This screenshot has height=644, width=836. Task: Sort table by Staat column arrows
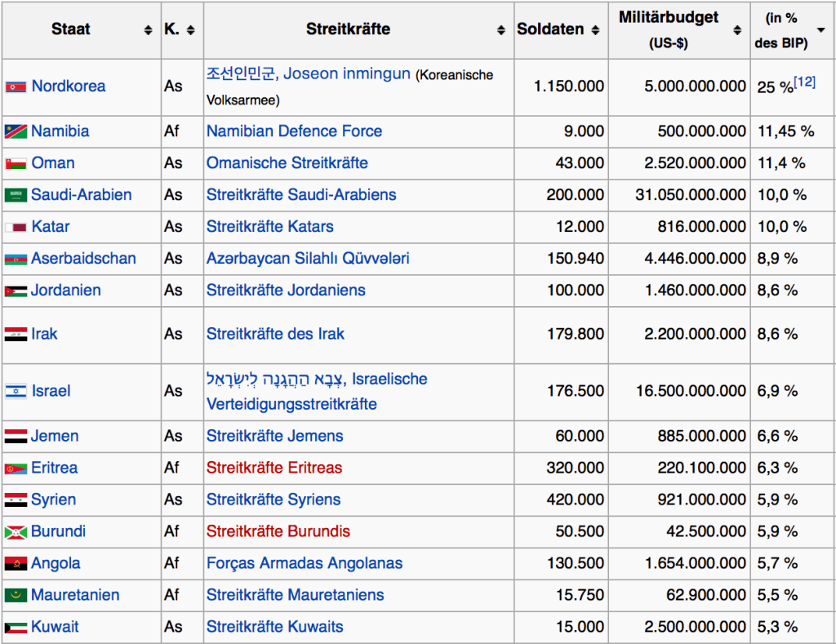click(x=148, y=30)
